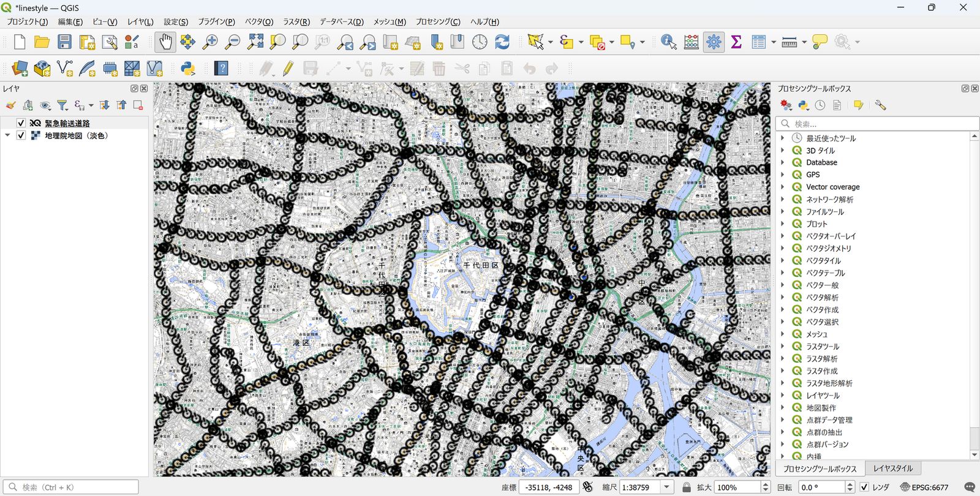This screenshot has width=980, height=496.
Task: Click the locator search bar (Ctrl + K)
Action: tap(70, 487)
